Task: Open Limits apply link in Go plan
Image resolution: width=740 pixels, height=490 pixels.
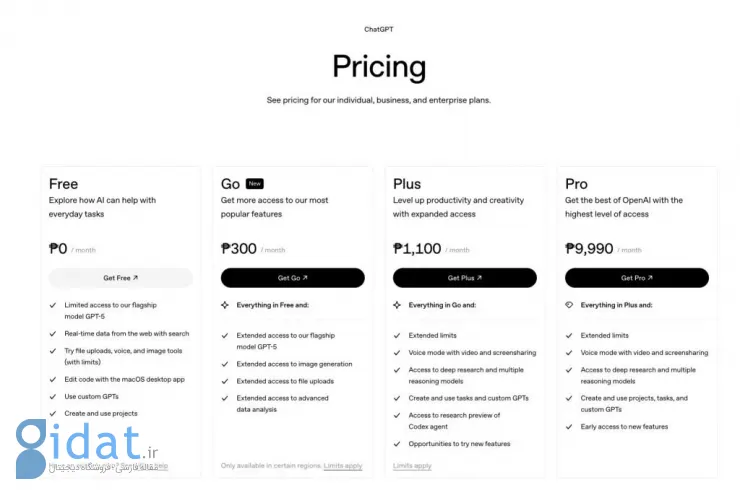Action: pos(343,466)
